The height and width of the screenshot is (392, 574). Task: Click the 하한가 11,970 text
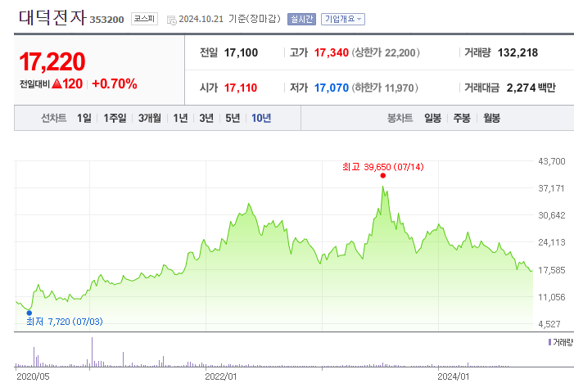tap(385, 88)
